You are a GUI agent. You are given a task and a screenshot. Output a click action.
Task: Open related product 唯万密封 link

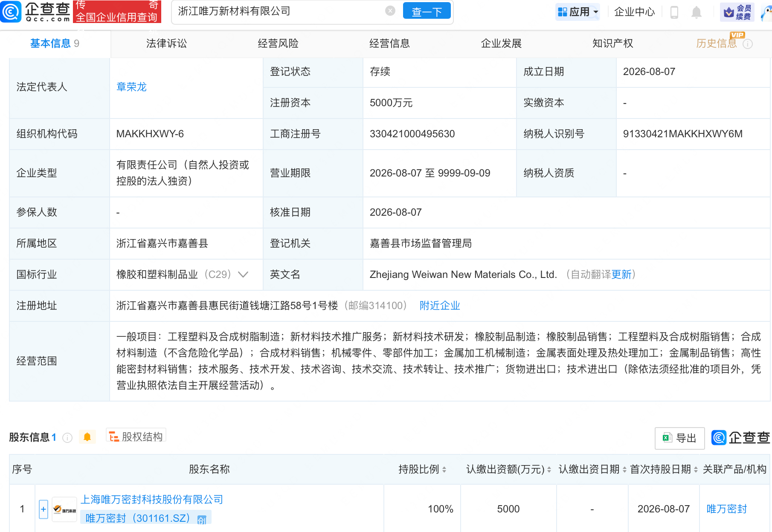click(727, 509)
